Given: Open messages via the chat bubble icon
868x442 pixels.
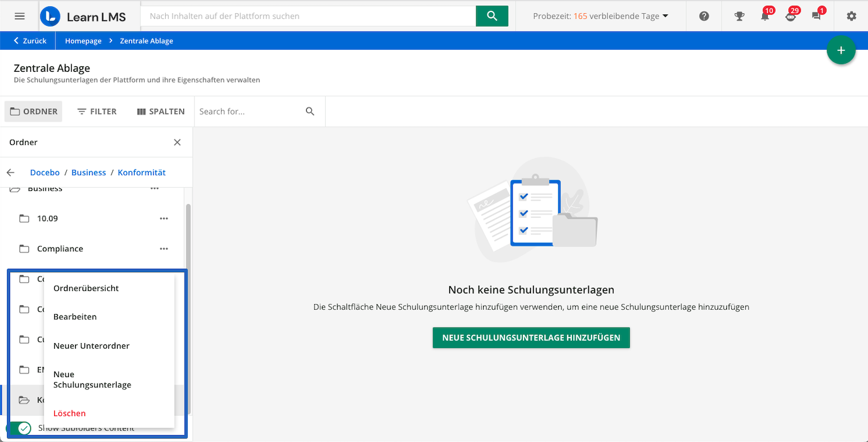Looking at the screenshot, I should (x=816, y=17).
